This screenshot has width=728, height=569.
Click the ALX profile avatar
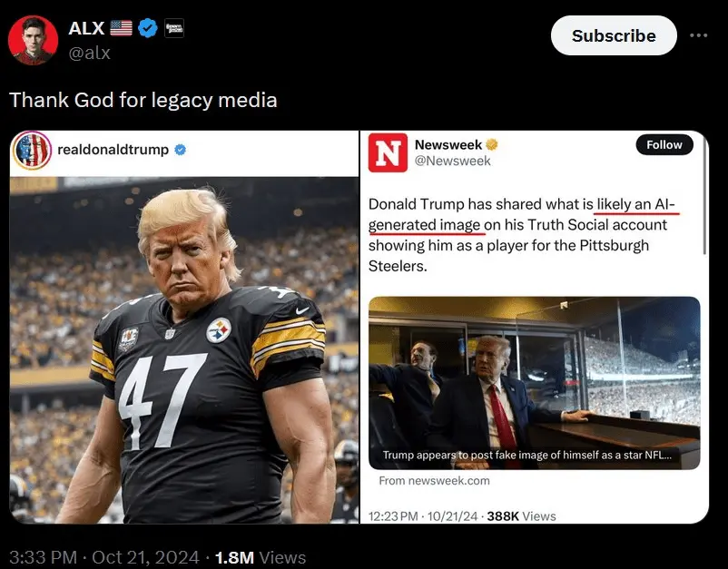coord(33,39)
